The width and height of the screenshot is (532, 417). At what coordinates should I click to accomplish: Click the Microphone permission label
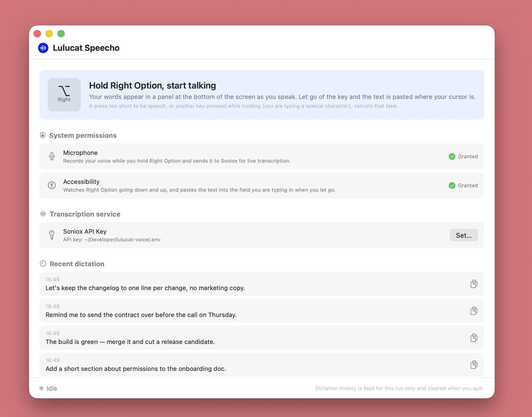80,153
